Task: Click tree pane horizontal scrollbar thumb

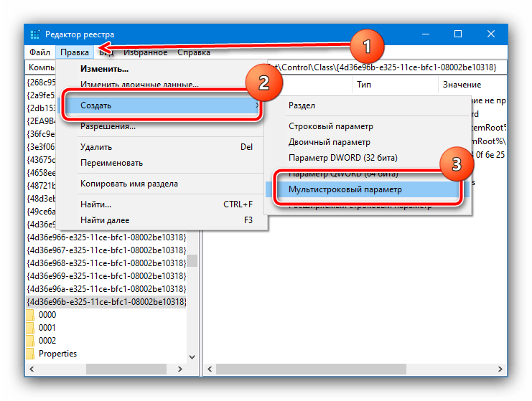Action: [126, 369]
